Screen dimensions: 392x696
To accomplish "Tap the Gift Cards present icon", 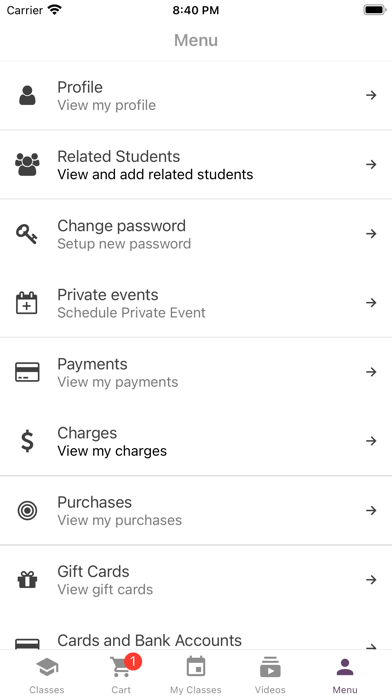I will pyautogui.click(x=27, y=580).
